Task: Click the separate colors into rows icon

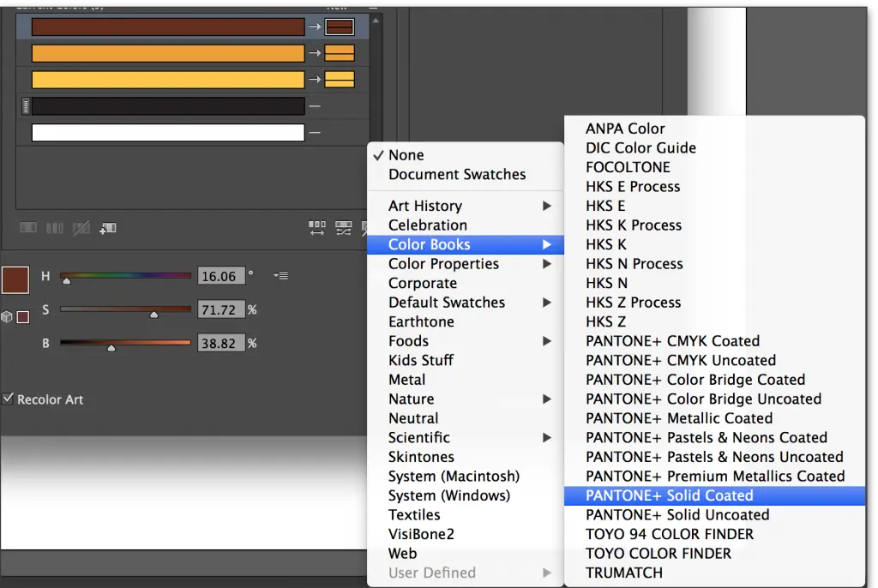Action: click(55, 228)
